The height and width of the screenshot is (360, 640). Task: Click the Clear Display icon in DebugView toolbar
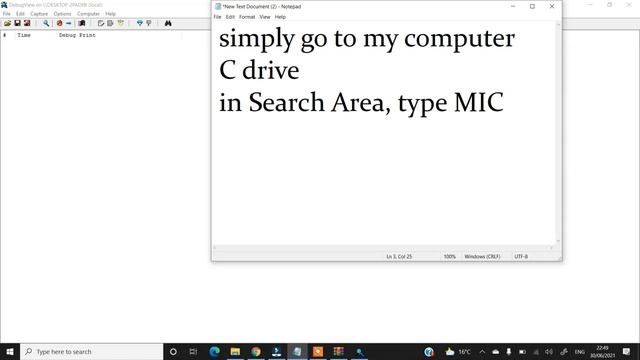coord(82,23)
